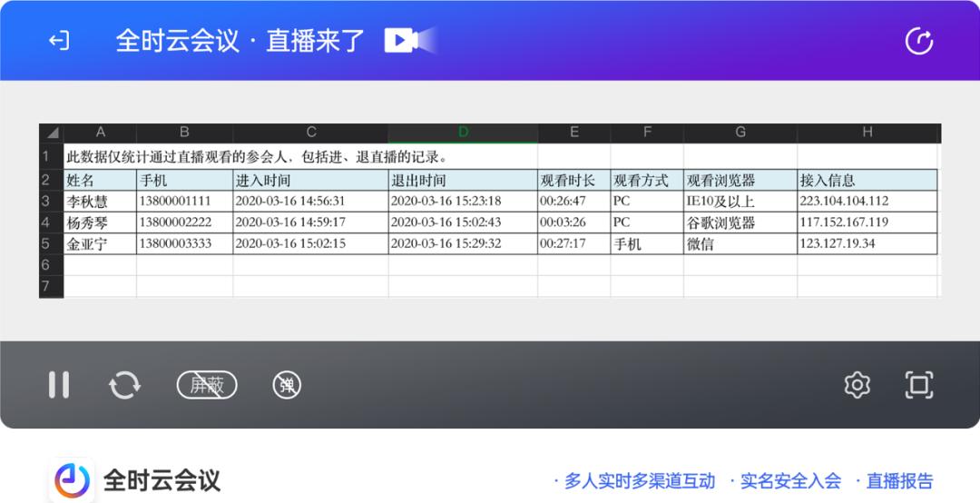
Task: Click the title 全时云会议 · 直播来了
Action: [x=240, y=41]
